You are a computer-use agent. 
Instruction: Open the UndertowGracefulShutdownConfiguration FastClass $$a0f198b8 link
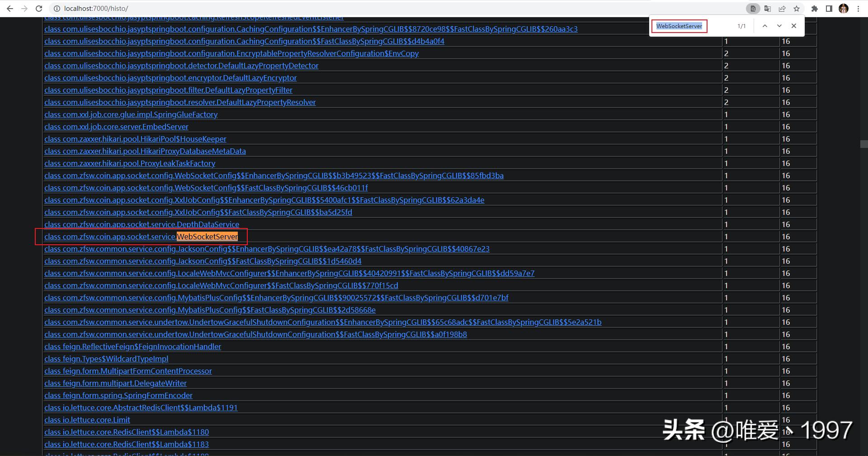pos(255,334)
